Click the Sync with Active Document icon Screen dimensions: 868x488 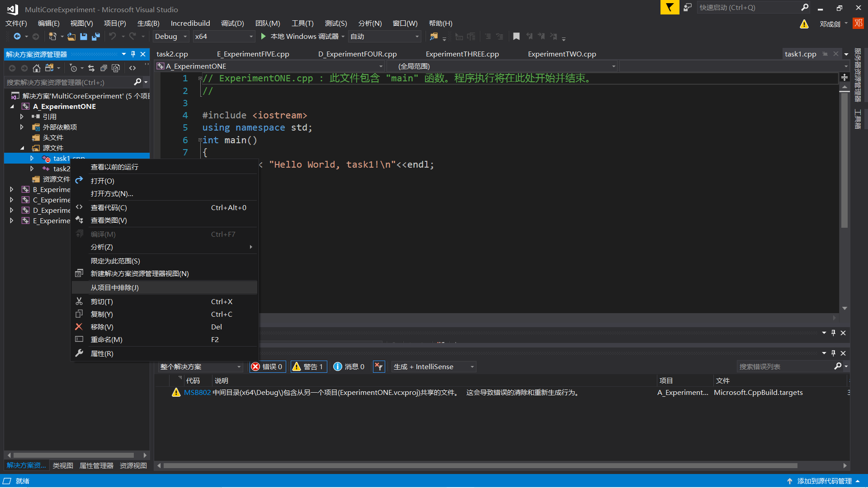(91, 68)
